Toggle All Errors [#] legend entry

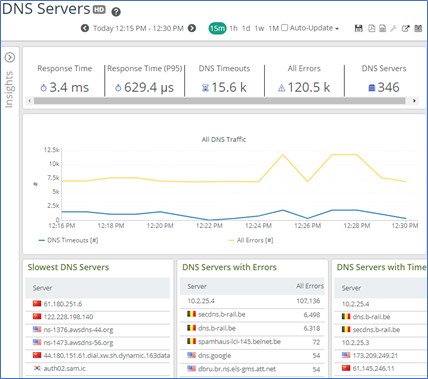click(x=251, y=240)
